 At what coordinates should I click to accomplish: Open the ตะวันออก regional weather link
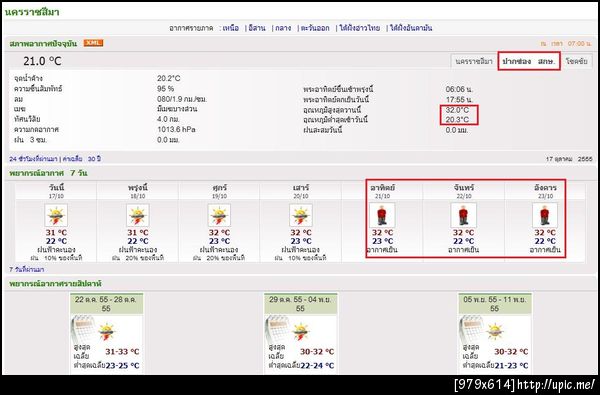tap(315, 28)
